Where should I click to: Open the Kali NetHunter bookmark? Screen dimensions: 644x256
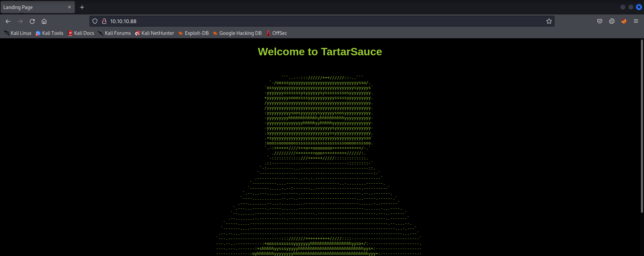(154, 33)
